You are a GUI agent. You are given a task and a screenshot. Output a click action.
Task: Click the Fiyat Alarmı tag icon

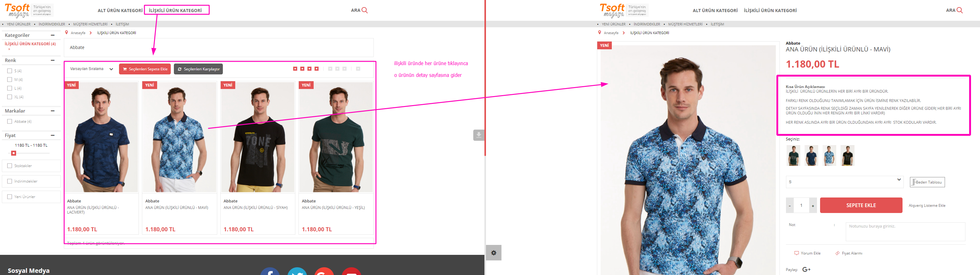[x=837, y=253]
